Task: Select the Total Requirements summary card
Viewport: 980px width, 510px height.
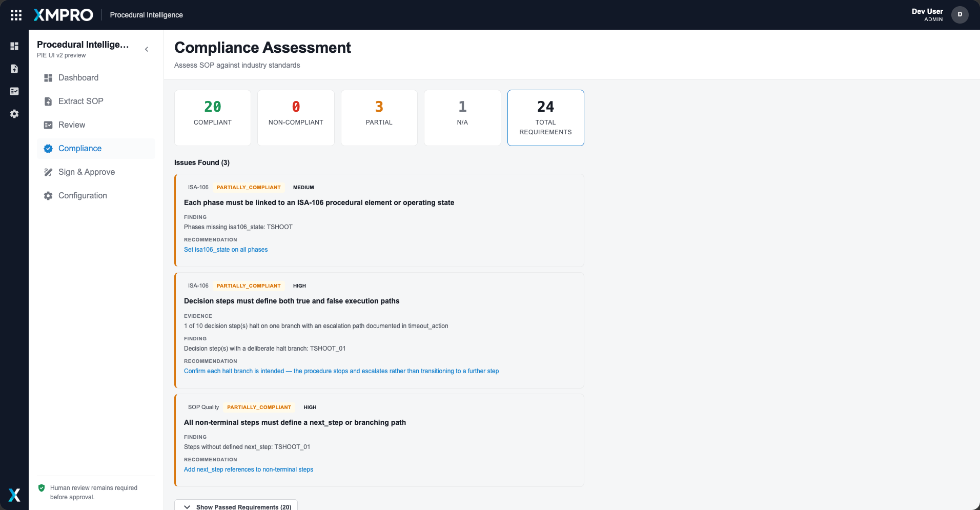Action: tap(546, 118)
